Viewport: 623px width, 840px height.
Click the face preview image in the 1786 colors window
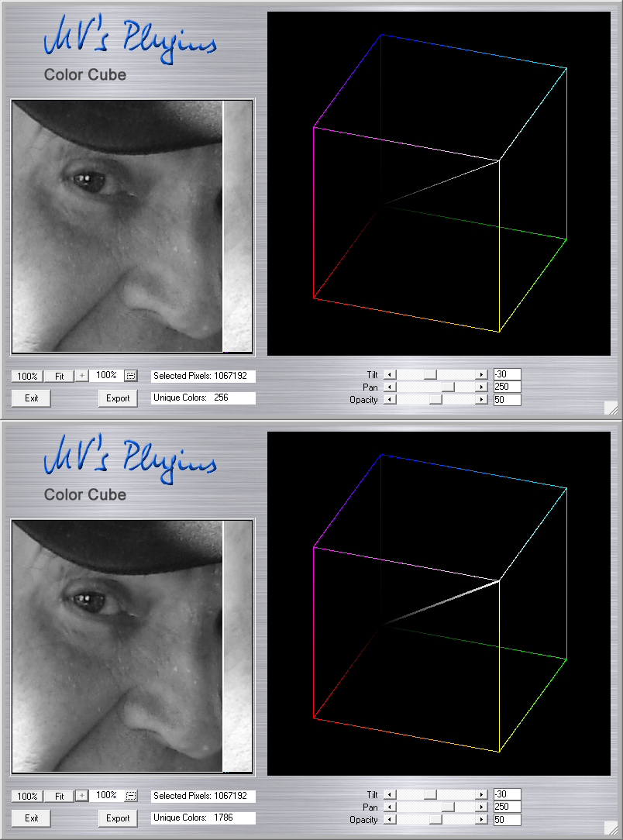coord(133,646)
